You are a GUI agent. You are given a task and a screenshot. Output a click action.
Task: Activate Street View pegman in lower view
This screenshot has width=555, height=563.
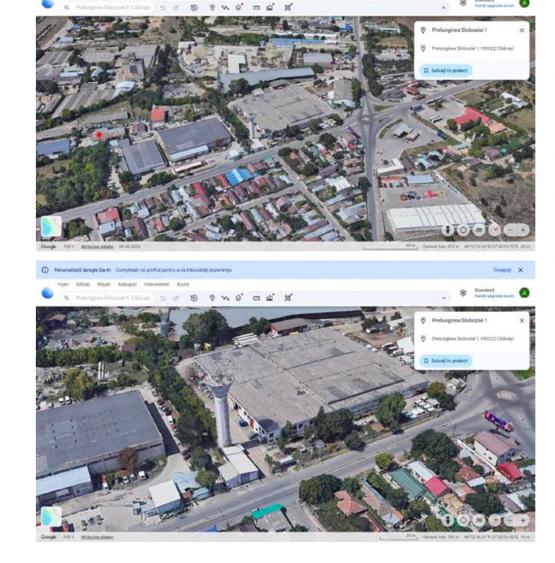[447, 520]
